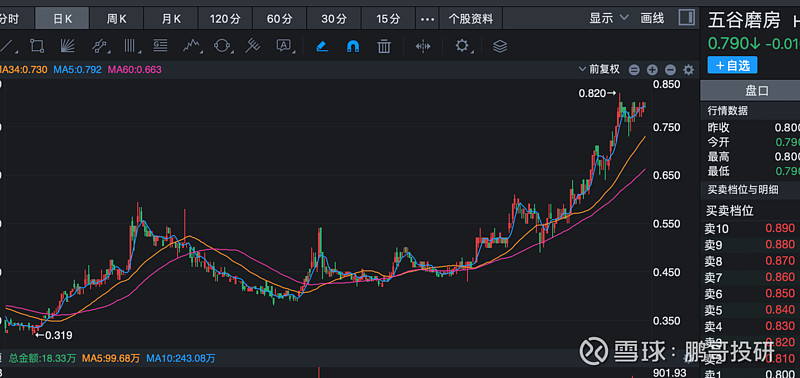The height and width of the screenshot is (378, 800).
Task: Switch to the 周K tab
Action: point(116,19)
